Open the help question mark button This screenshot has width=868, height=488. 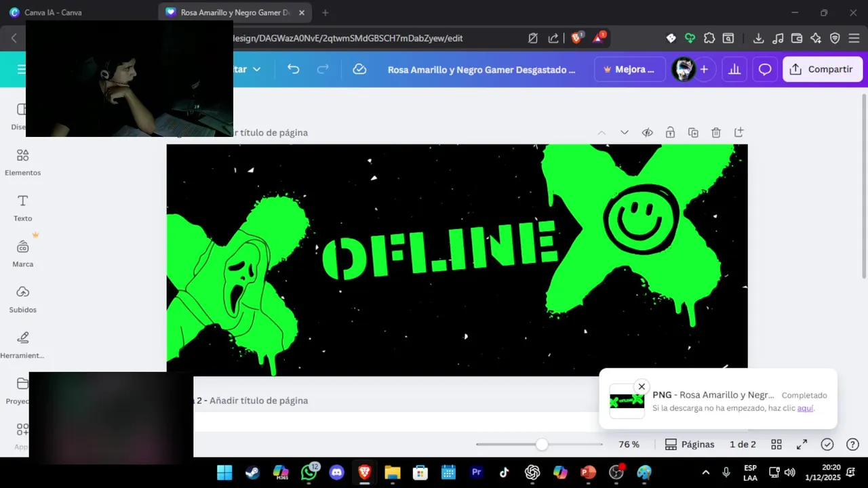click(852, 445)
